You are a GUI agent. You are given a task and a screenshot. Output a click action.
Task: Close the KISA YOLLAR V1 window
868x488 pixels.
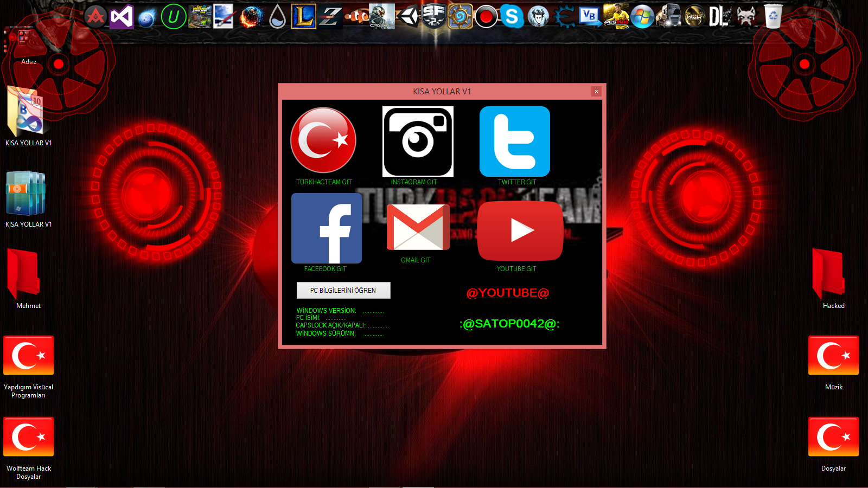596,92
